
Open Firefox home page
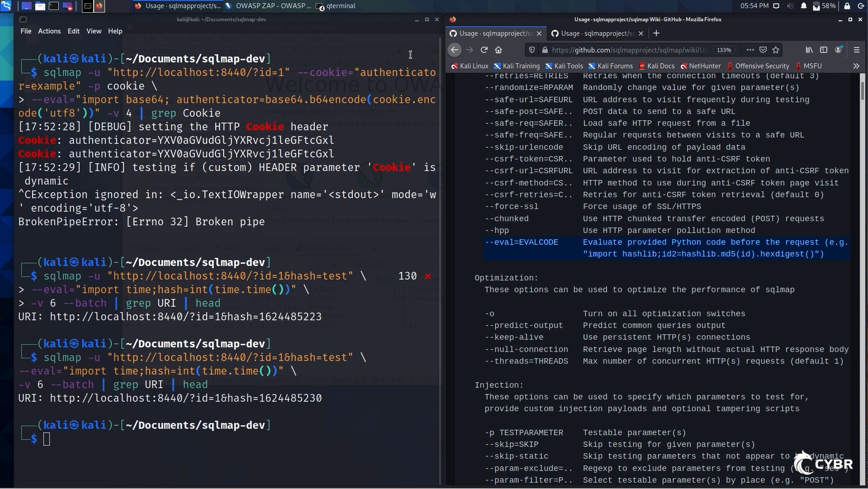pos(498,50)
